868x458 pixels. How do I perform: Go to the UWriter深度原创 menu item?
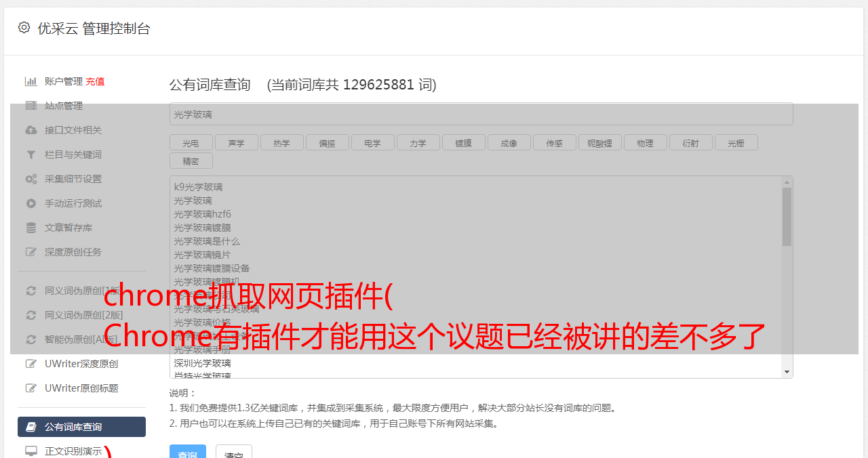(x=81, y=364)
